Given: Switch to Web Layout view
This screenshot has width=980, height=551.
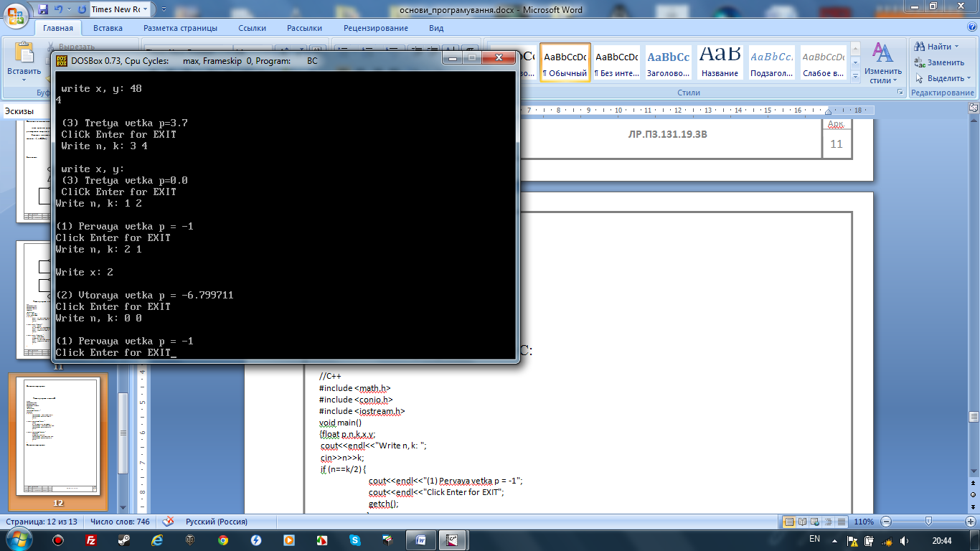Looking at the screenshot, I should tap(816, 522).
